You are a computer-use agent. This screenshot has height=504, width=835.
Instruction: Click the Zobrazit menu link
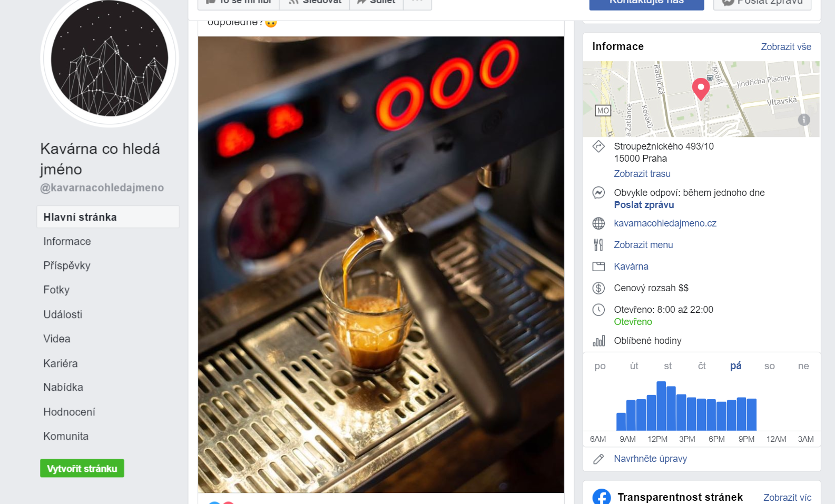click(x=643, y=245)
